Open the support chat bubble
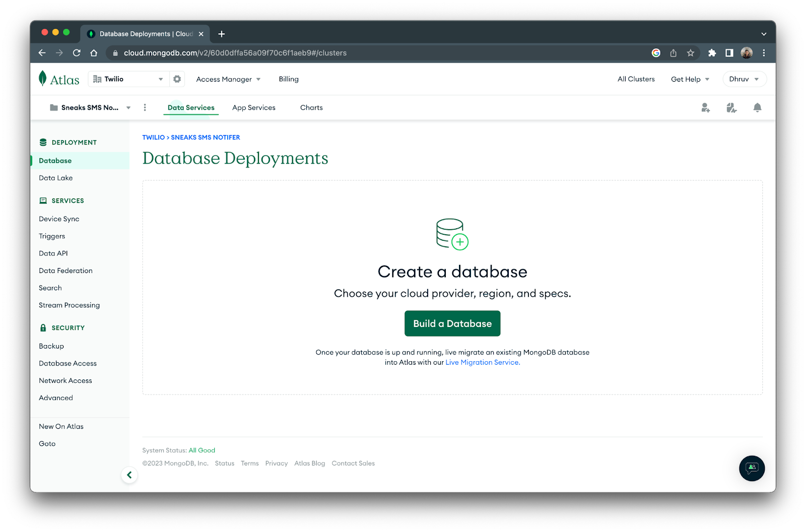The image size is (806, 532). 752,468
